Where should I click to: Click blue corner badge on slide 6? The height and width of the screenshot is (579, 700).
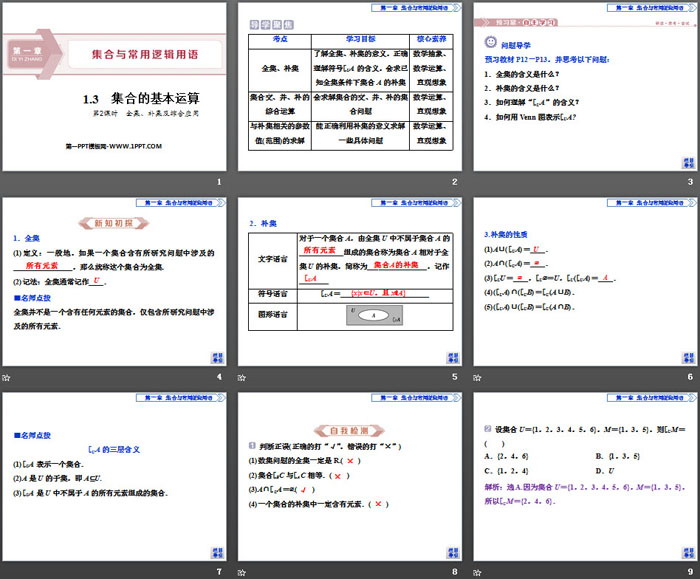coord(687,358)
